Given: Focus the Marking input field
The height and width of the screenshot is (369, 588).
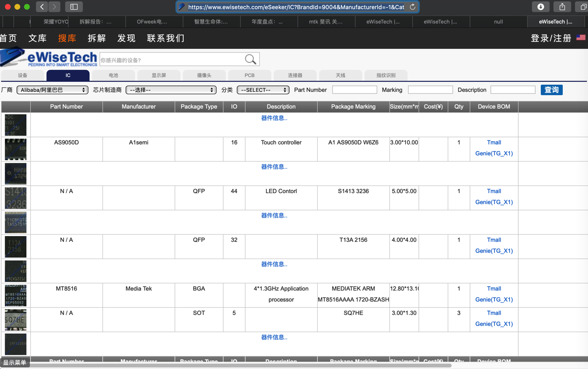Looking at the screenshot, I should tap(430, 90).
